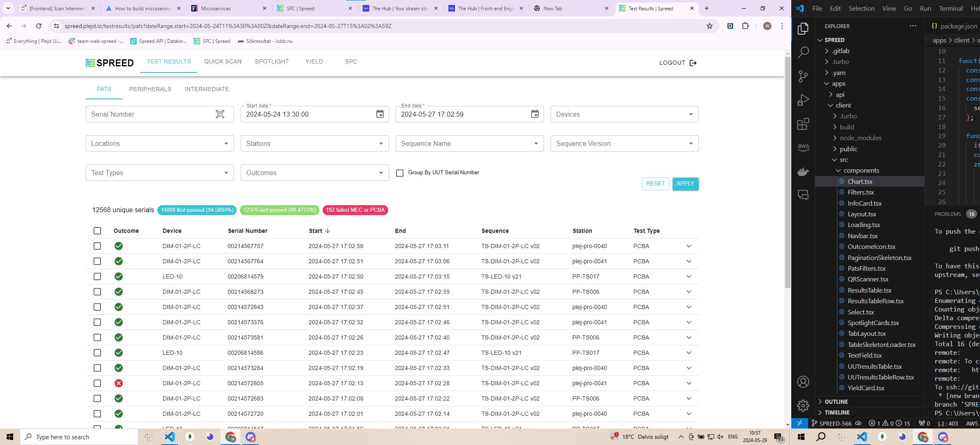980x445 pixels.
Task: Open the QR scanner icon in Serial Number field
Action: (220, 114)
